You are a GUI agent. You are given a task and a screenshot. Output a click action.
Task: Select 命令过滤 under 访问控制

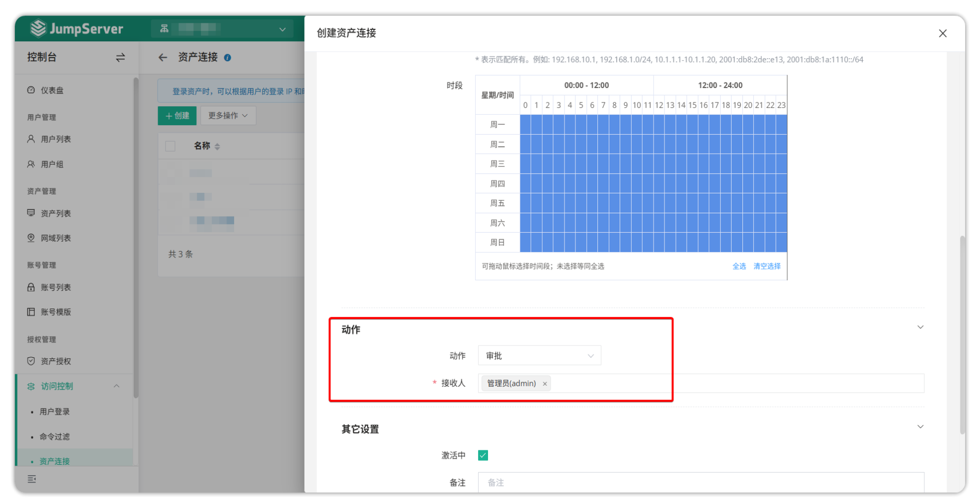pyautogui.click(x=55, y=436)
